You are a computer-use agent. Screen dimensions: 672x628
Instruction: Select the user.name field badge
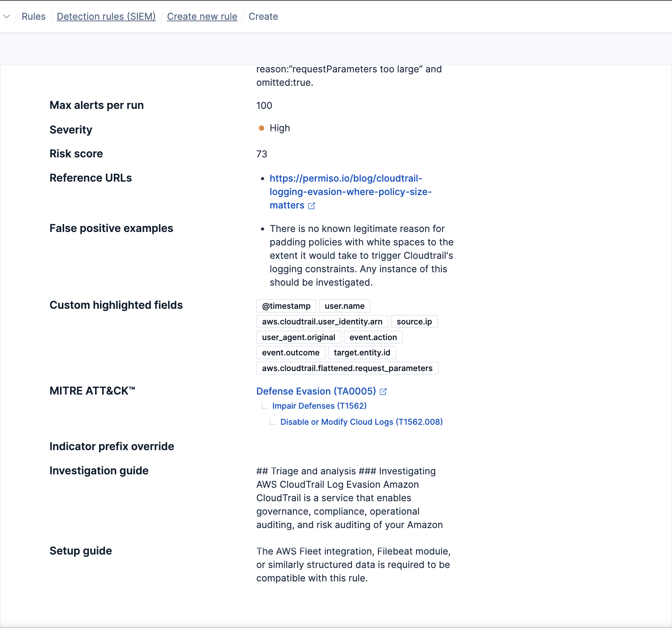click(x=345, y=306)
